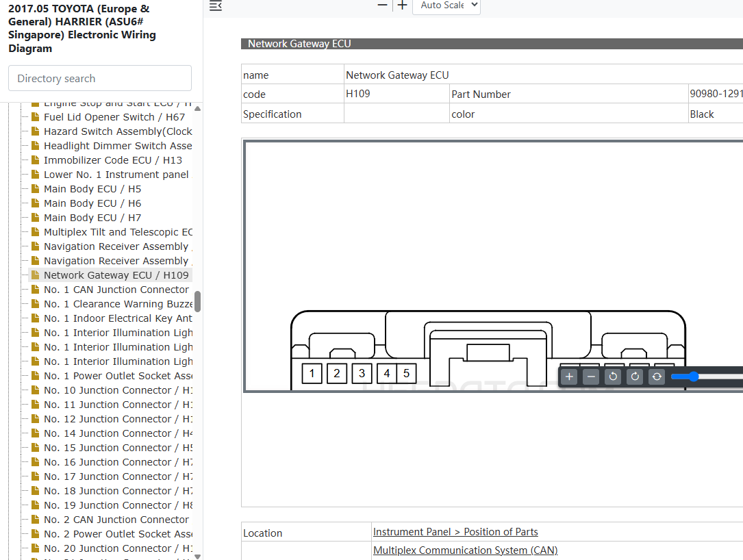Open Instrument Panel > Position of Parts link
The image size is (743, 560).
tap(455, 531)
